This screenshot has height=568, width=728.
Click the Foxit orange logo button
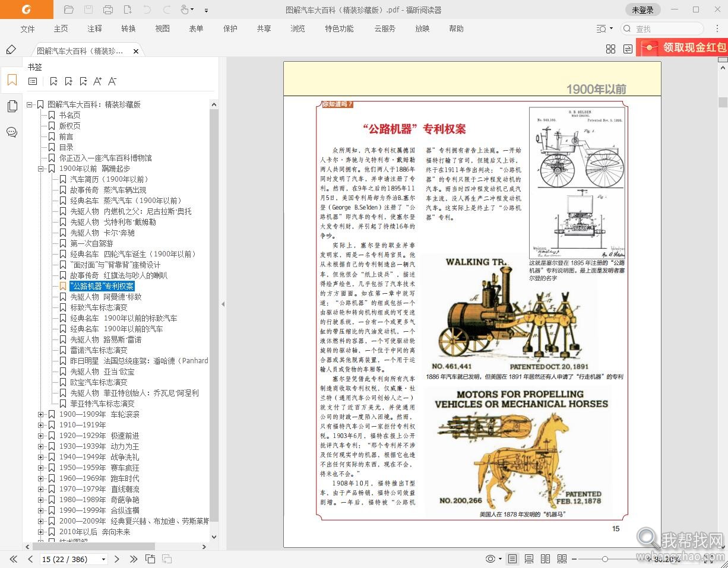click(x=27, y=9)
